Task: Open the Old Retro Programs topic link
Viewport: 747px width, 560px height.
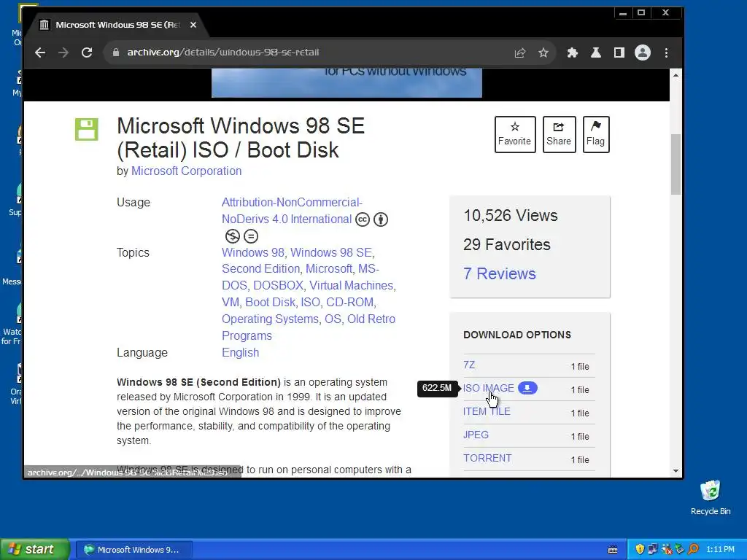Action: (309, 327)
